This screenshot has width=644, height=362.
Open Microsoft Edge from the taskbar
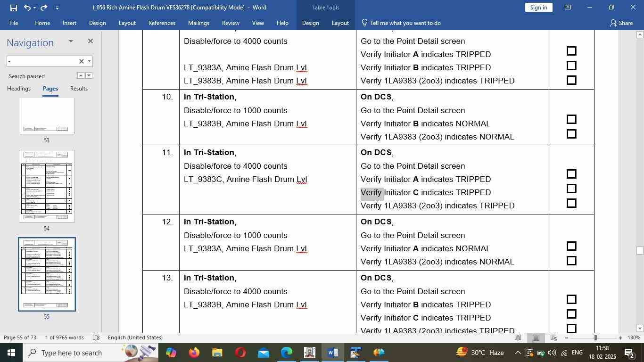pyautogui.click(x=287, y=353)
